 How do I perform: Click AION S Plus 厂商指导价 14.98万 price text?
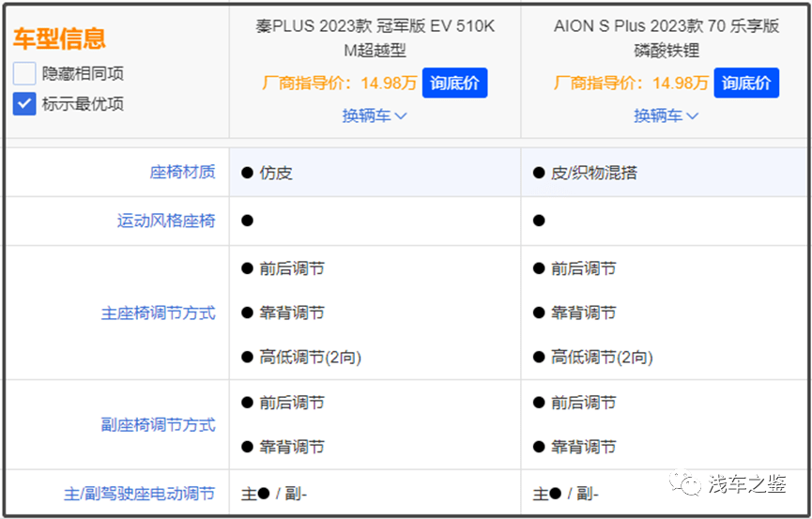[x=631, y=83]
